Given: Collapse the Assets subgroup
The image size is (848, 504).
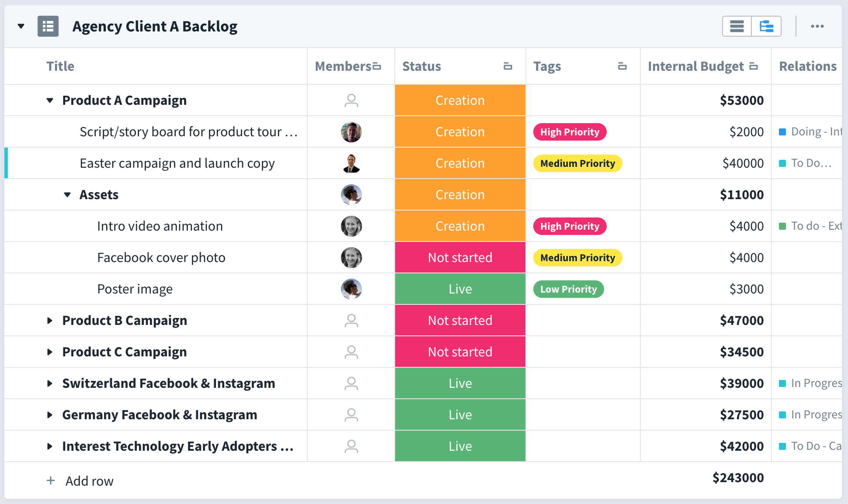Looking at the screenshot, I should [66, 194].
